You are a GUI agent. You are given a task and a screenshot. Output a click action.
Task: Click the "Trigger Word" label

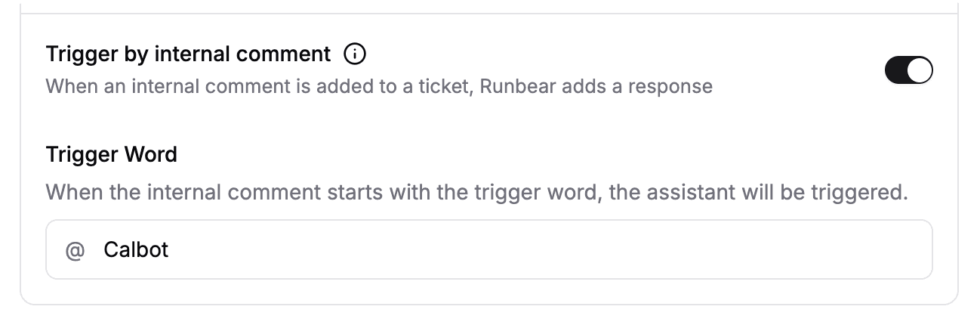point(111,154)
